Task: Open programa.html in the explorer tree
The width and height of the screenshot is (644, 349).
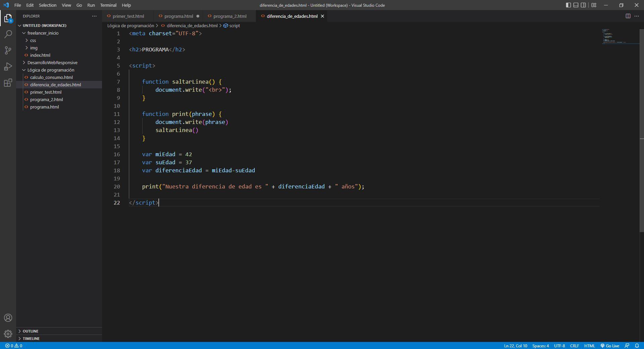Action: tap(59, 107)
